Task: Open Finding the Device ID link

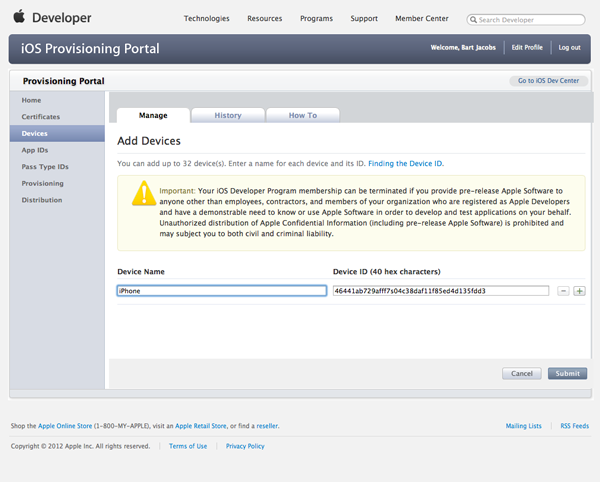Action: [x=405, y=163]
